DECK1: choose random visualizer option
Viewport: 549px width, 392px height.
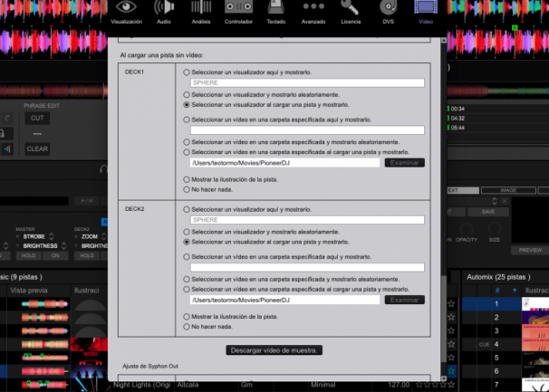187,95
